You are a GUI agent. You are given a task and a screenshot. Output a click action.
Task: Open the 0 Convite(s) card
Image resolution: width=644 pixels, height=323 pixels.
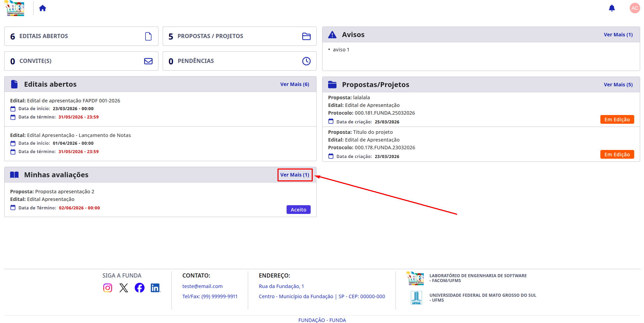(81, 61)
